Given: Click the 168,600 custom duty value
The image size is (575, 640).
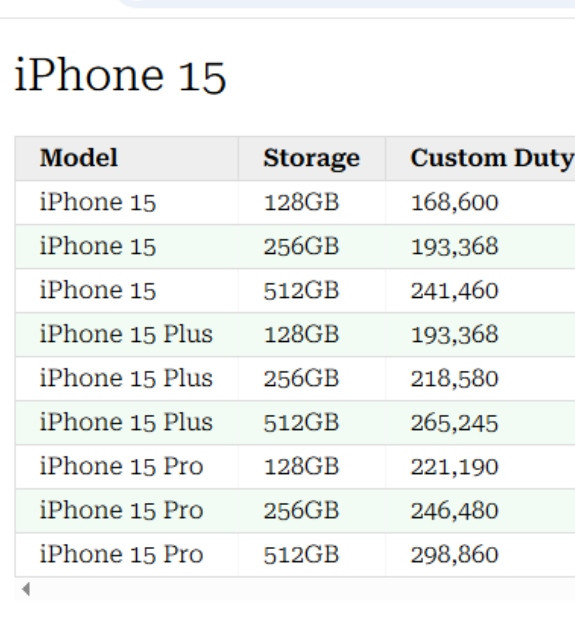Looking at the screenshot, I should [455, 202].
